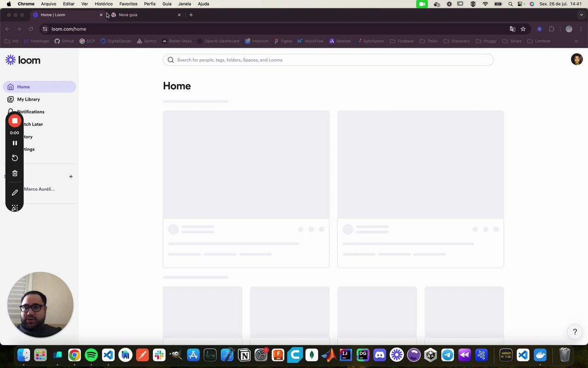
Task: Open Docker from the Dock
Action: 540,355
